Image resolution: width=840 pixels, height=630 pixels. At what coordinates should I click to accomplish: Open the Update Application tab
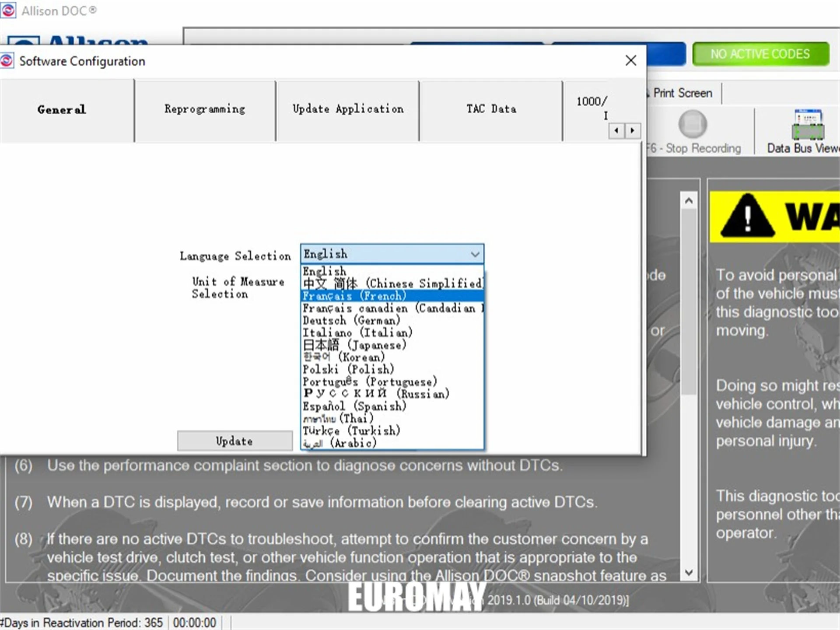pos(348,109)
